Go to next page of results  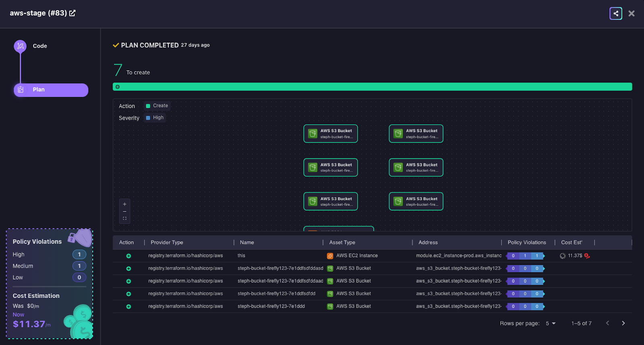(x=623, y=323)
